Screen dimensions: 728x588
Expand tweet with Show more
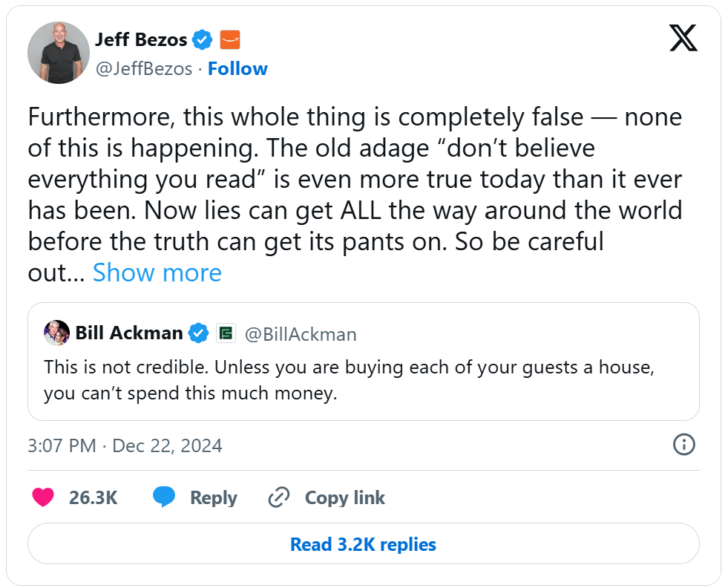click(x=157, y=273)
